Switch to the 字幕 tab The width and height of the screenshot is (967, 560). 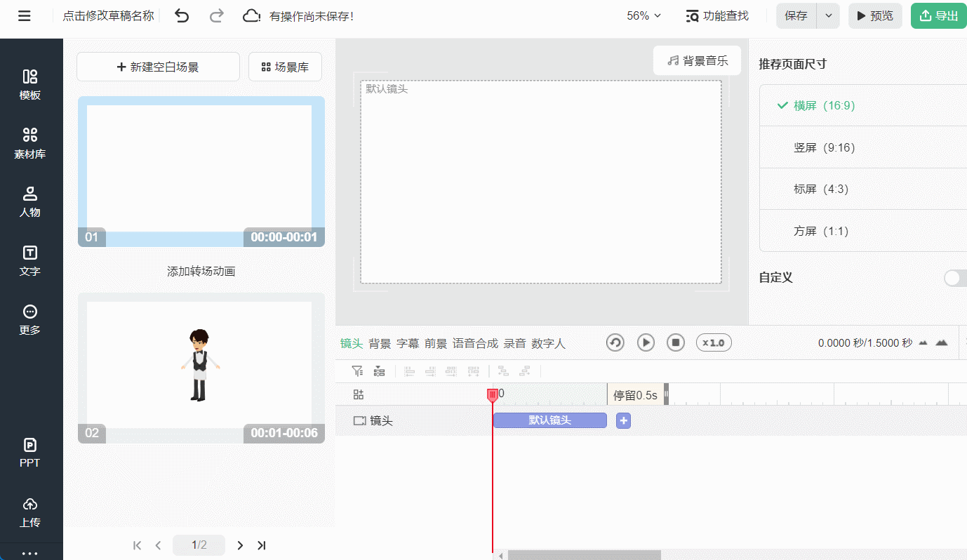click(408, 343)
